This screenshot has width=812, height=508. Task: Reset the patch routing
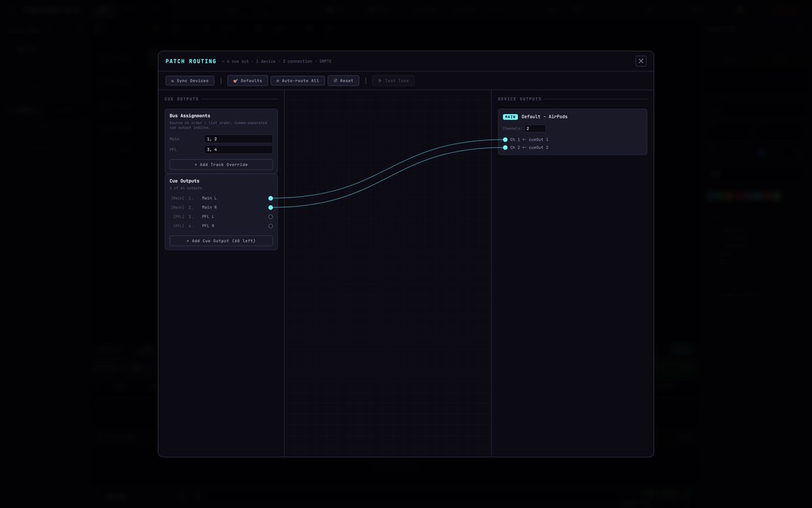pyautogui.click(x=344, y=80)
